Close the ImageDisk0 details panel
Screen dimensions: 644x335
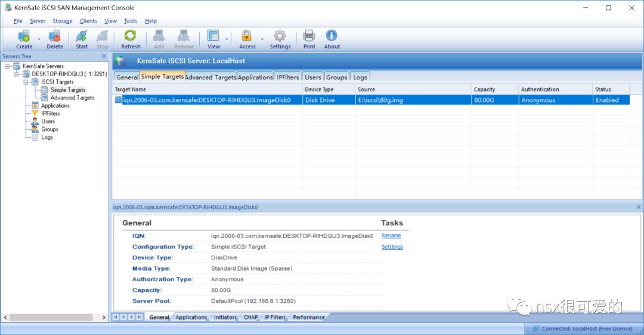point(639,207)
